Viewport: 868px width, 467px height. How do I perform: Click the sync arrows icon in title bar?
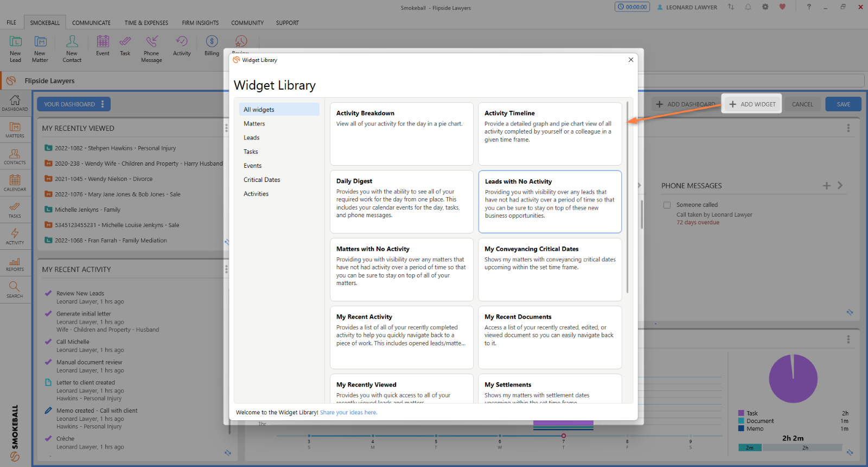click(x=731, y=7)
